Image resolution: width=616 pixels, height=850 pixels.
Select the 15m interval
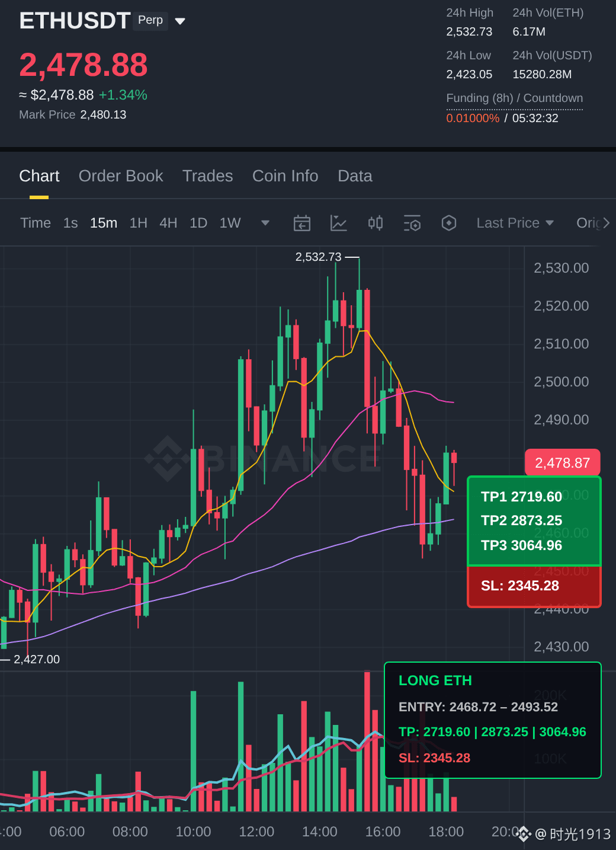click(x=104, y=223)
